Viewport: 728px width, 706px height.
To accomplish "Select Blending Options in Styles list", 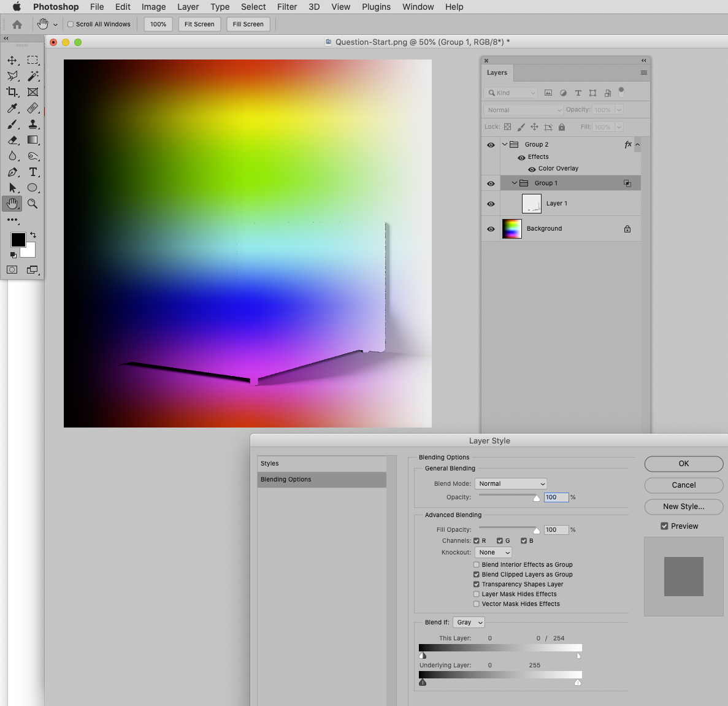I will pyautogui.click(x=285, y=479).
